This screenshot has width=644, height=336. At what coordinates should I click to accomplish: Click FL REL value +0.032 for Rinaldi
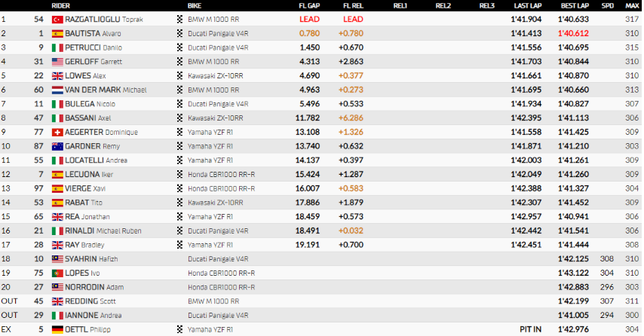point(351,231)
